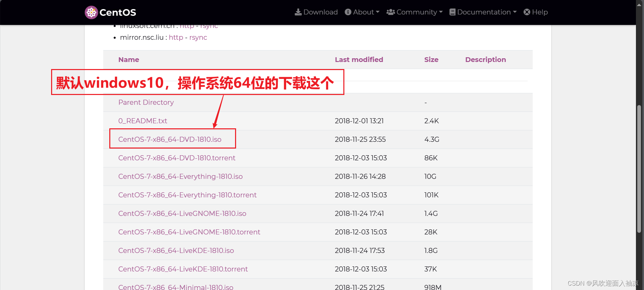Select the date 2018-11-24 17:53
Viewport: 644px width, 290px height.
[x=360, y=251]
